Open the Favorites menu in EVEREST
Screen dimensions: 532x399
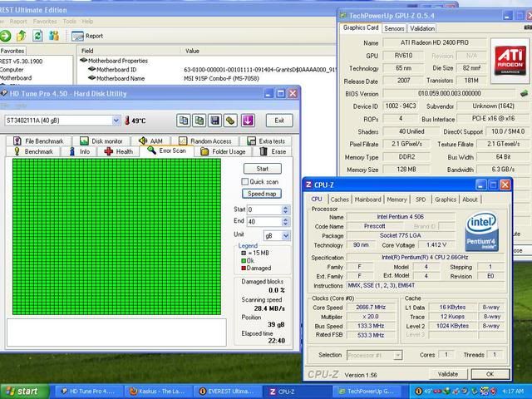[x=45, y=22]
